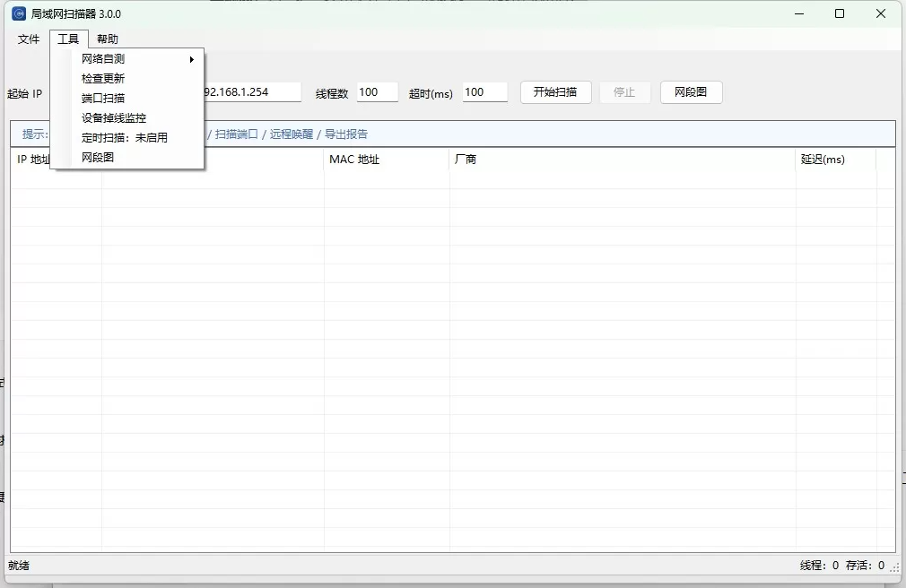Sort by the MAC 地址 column header
Image resolution: width=906 pixels, height=588 pixels.
386,160
